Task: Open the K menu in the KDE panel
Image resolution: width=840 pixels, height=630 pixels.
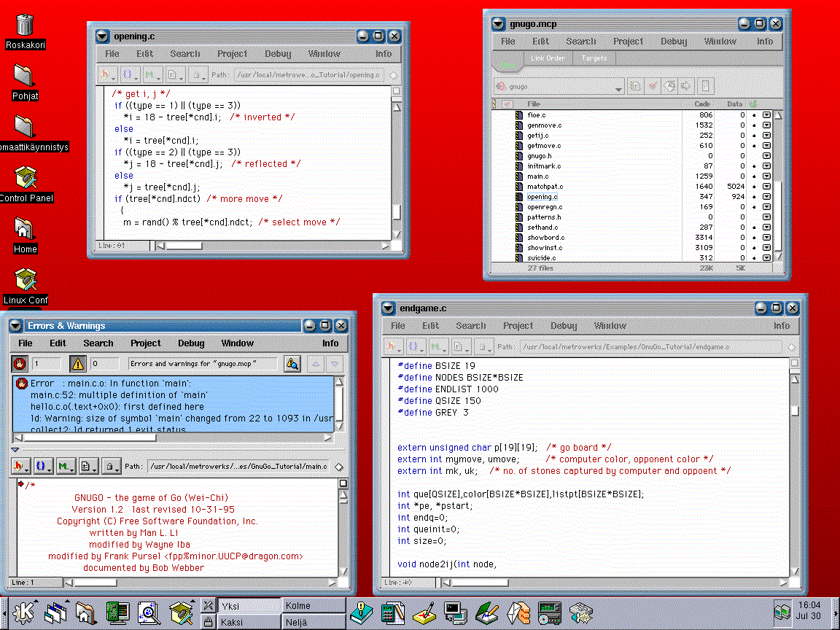Action: coord(22,612)
